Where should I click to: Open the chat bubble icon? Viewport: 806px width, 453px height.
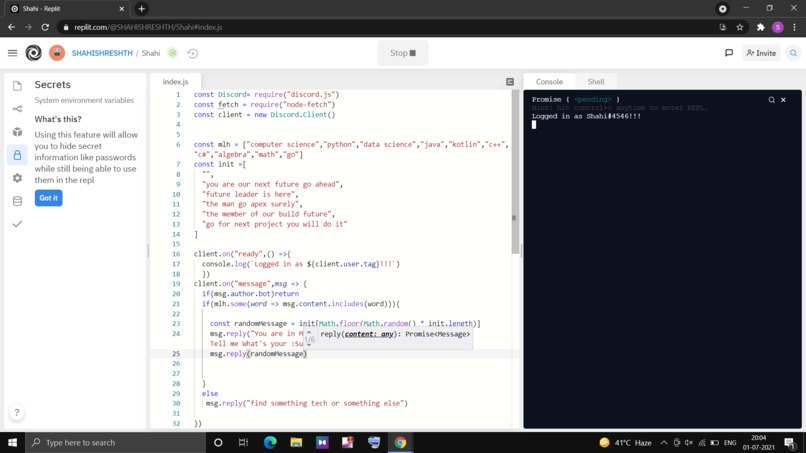pyautogui.click(x=729, y=53)
